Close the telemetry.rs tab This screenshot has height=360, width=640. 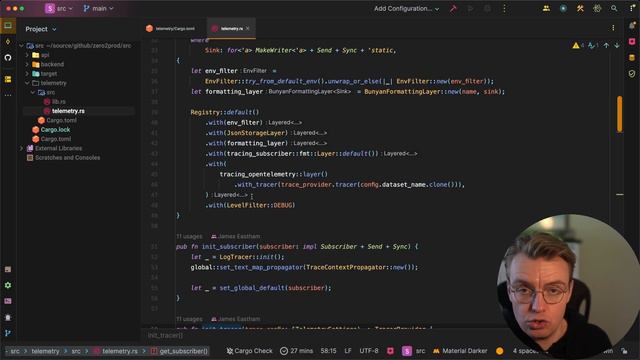(x=247, y=28)
